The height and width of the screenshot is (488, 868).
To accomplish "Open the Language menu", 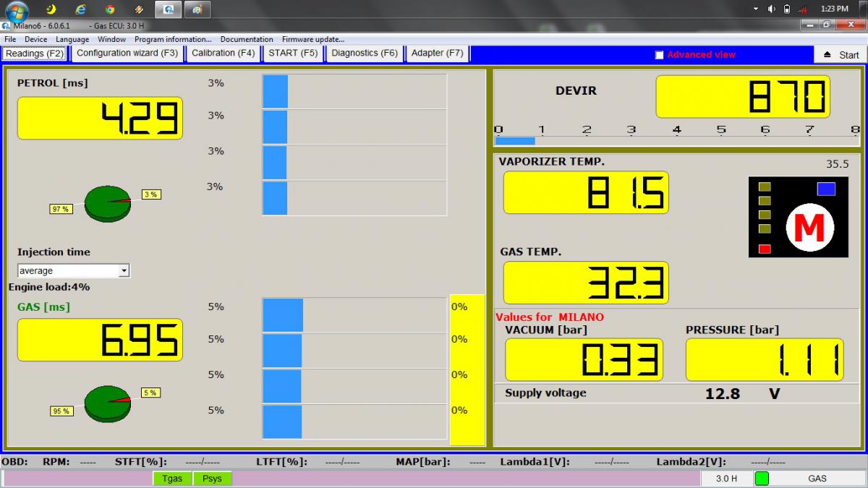I will (x=72, y=39).
